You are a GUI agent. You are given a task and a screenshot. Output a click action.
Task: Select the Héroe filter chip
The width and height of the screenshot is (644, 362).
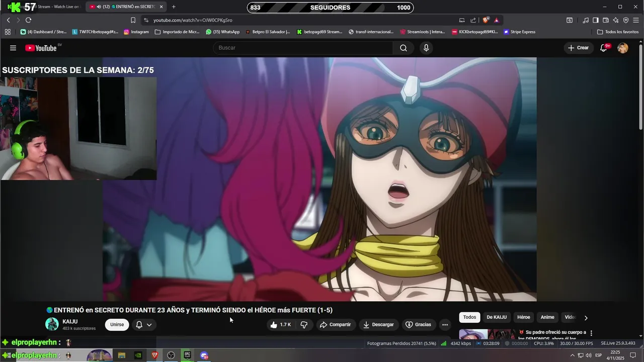click(524, 317)
